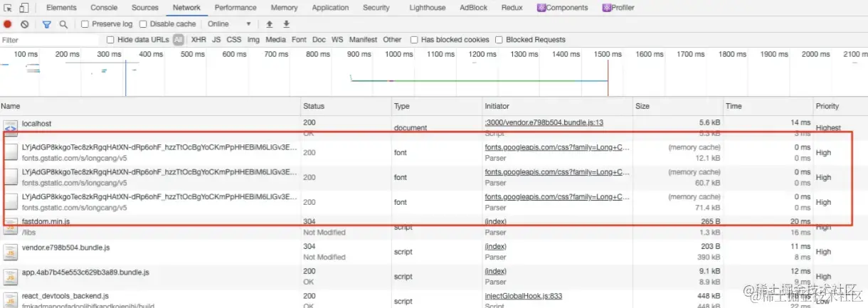This screenshot has width=868, height=308.
Task: Open the Application tab
Action: click(330, 8)
